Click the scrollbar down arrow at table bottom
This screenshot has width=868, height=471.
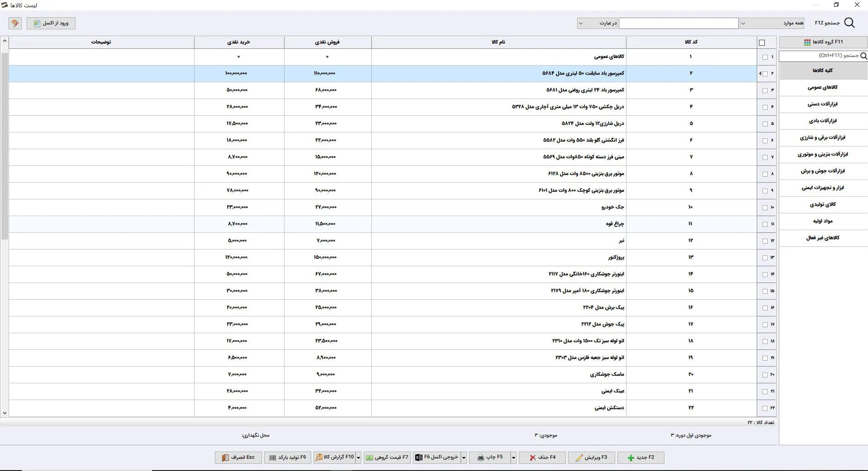point(5,413)
